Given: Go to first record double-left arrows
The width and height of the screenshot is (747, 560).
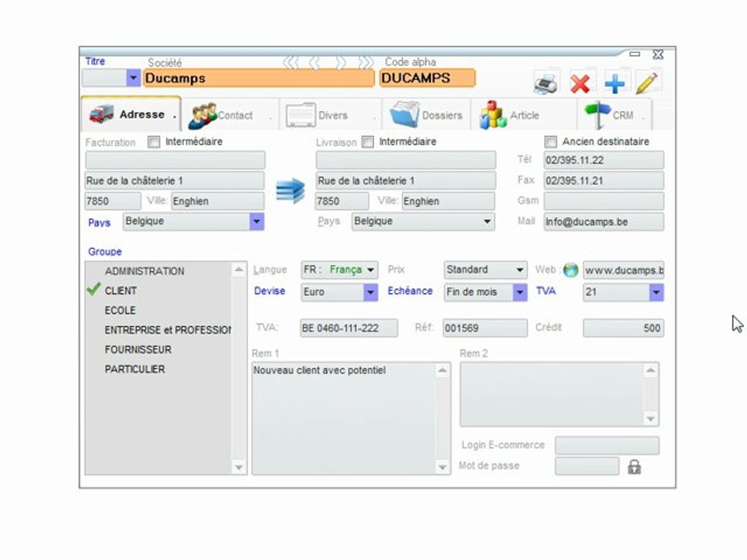Looking at the screenshot, I should (290, 62).
